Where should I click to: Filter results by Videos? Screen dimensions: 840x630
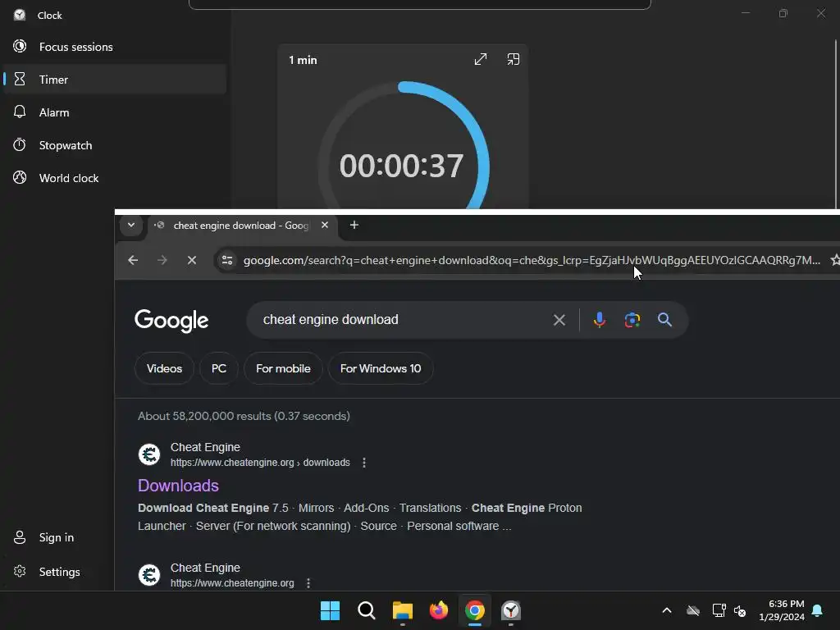164,368
